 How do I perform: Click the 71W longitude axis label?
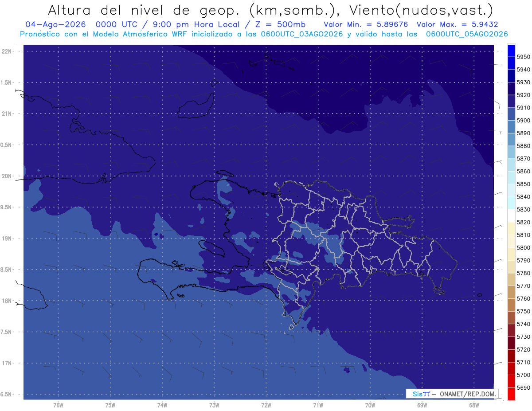tap(318, 405)
